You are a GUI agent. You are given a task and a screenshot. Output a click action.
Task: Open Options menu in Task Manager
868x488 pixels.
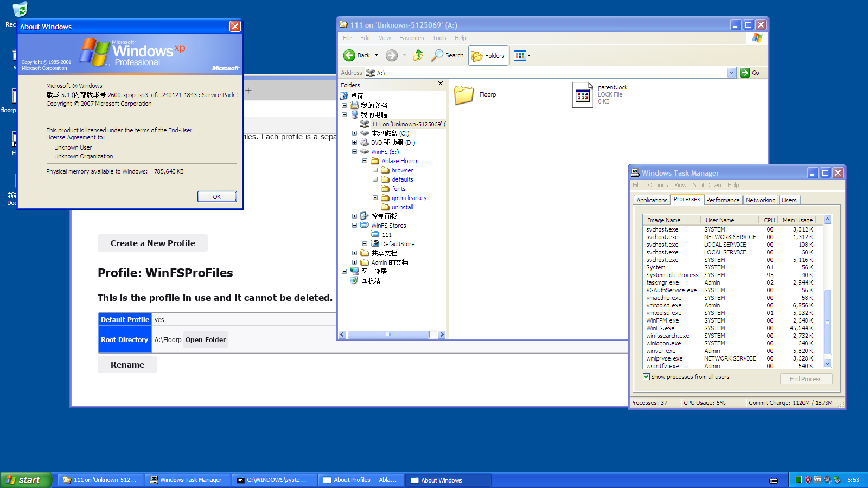click(x=658, y=185)
